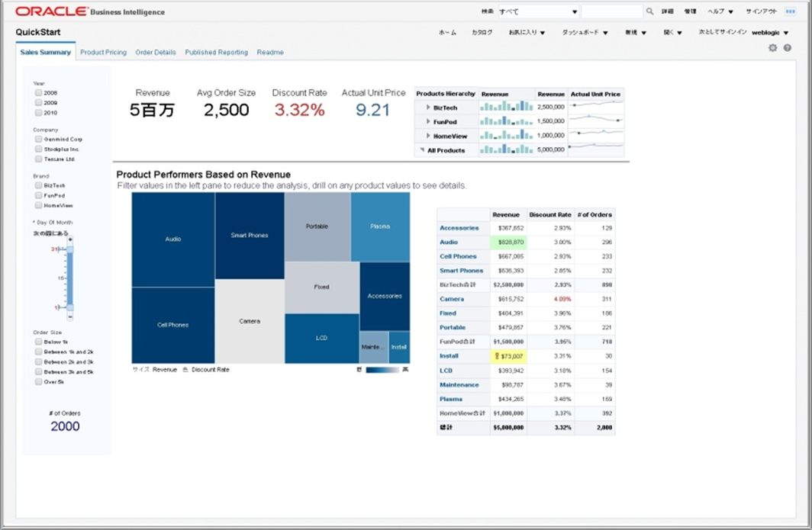Open help via the question mark icon

click(787, 47)
